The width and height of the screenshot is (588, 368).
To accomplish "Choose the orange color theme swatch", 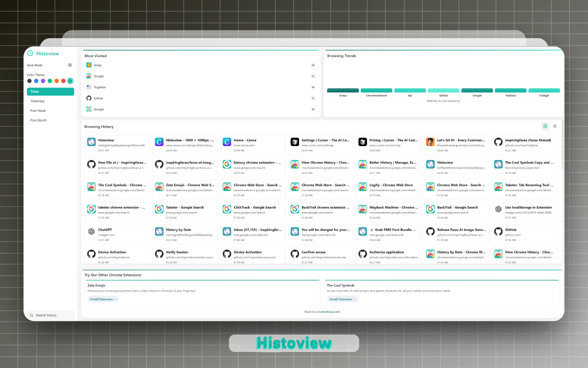I will (x=56, y=81).
